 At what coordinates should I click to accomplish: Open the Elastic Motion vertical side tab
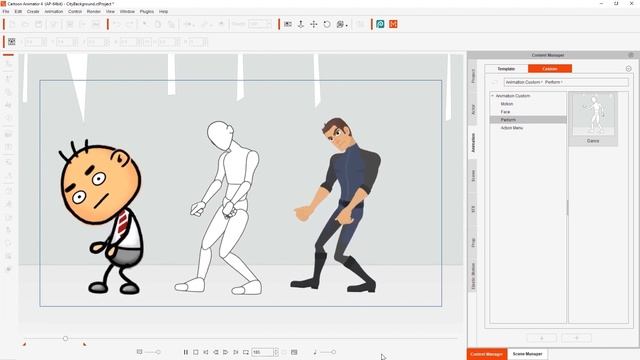(x=473, y=276)
